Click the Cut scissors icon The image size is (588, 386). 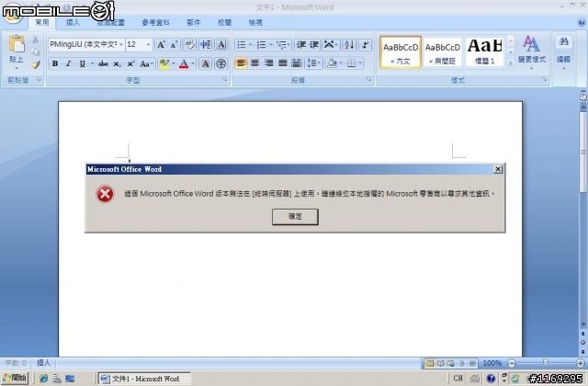(x=36, y=40)
